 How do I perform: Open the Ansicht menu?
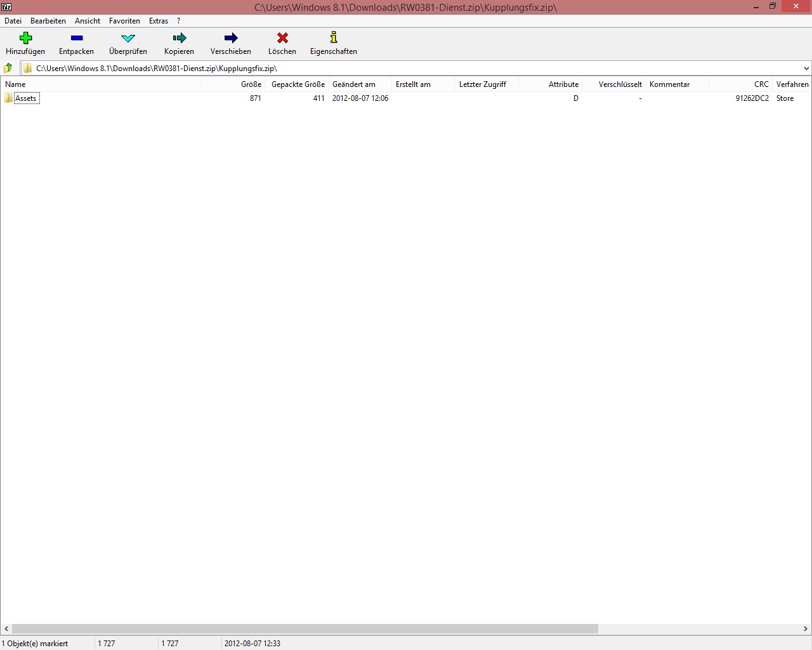[x=88, y=21]
